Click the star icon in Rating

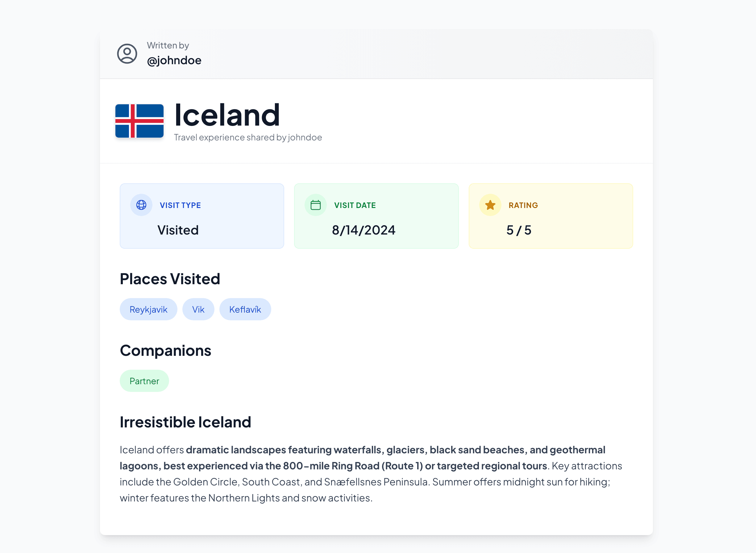coord(490,205)
